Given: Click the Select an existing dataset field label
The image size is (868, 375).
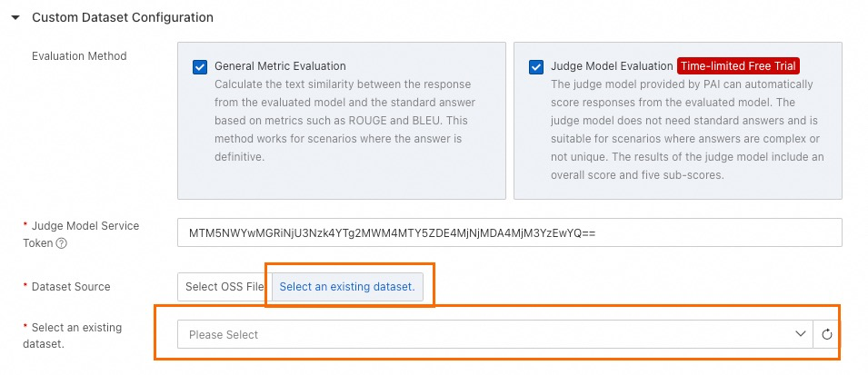Looking at the screenshot, I should 72,335.
